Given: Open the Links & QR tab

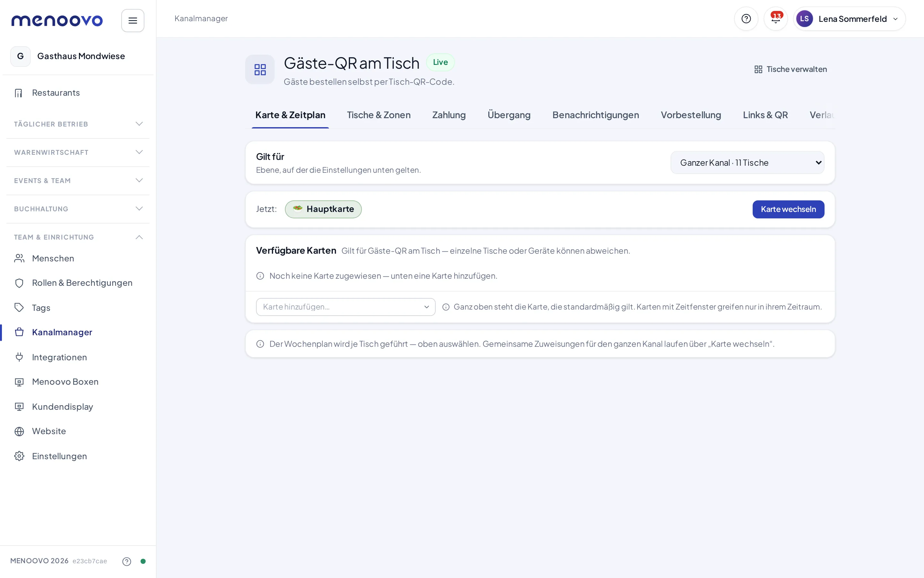Looking at the screenshot, I should [x=765, y=115].
